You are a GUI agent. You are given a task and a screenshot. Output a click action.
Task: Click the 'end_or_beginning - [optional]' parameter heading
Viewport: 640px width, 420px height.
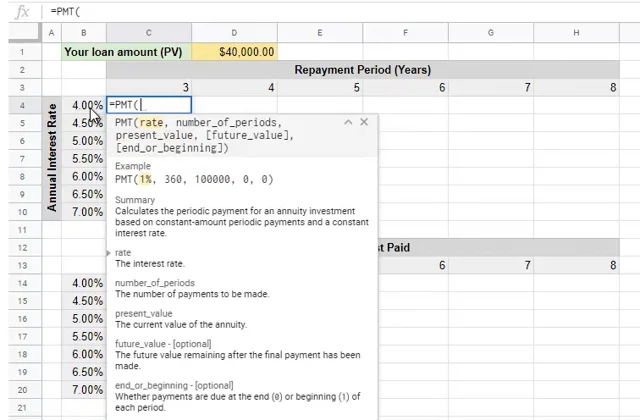coord(174,385)
